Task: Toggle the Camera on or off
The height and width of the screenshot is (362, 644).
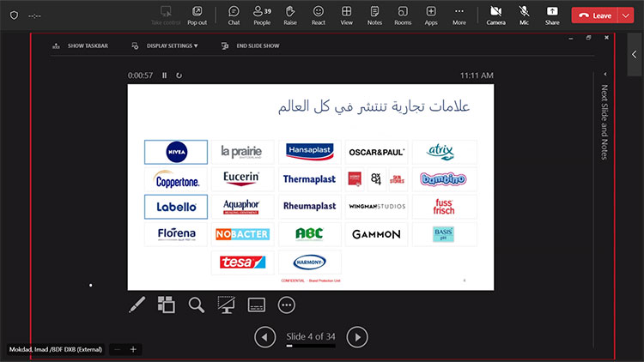Action: (x=495, y=15)
